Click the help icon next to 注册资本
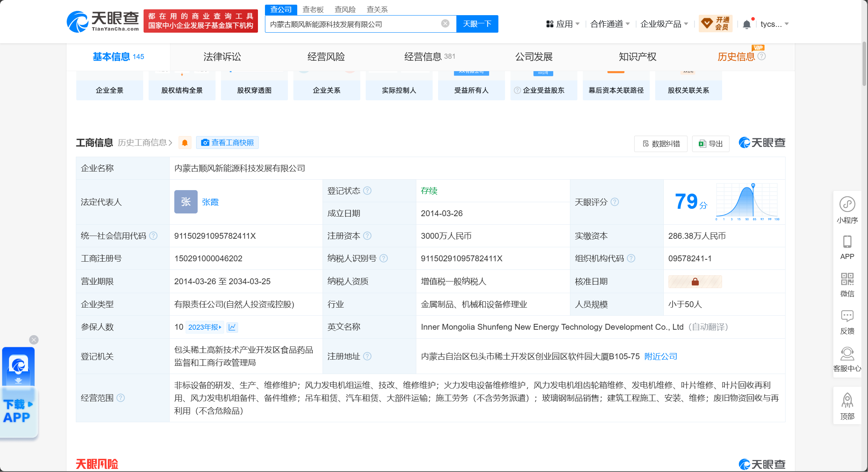The image size is (868, 472). pos(367,236)
